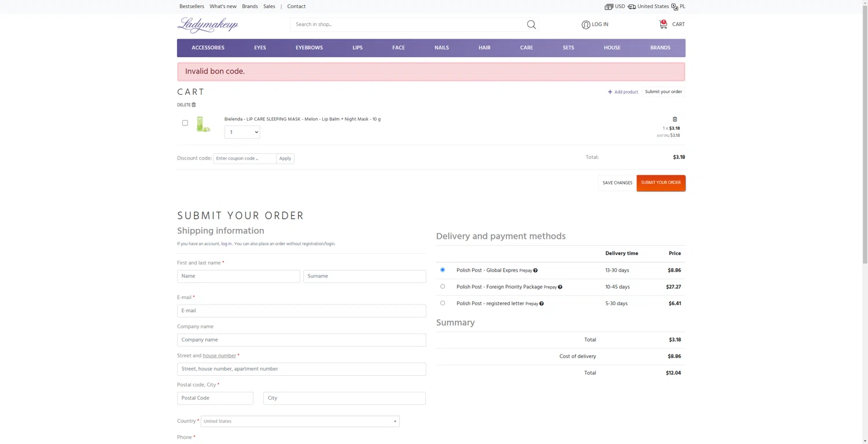868x444 pixels.
Task: Click the log in user icon
Action: coord(586,24)
